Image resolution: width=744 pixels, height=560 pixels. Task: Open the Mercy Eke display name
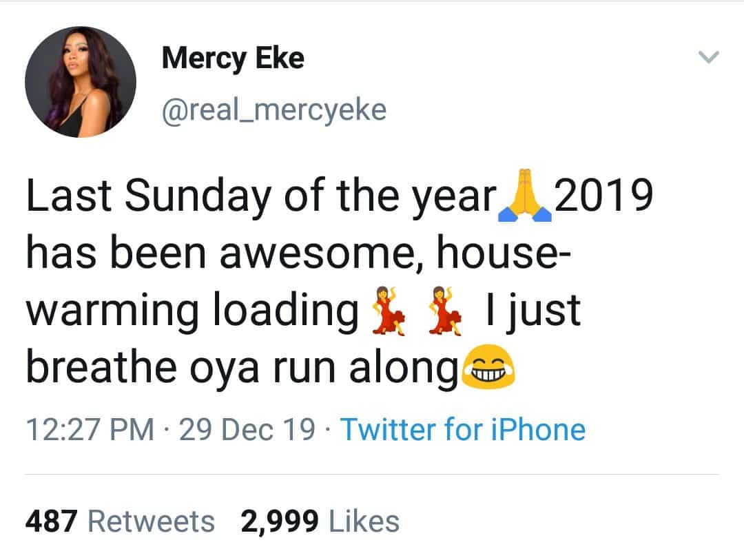[x=232, y=59]
